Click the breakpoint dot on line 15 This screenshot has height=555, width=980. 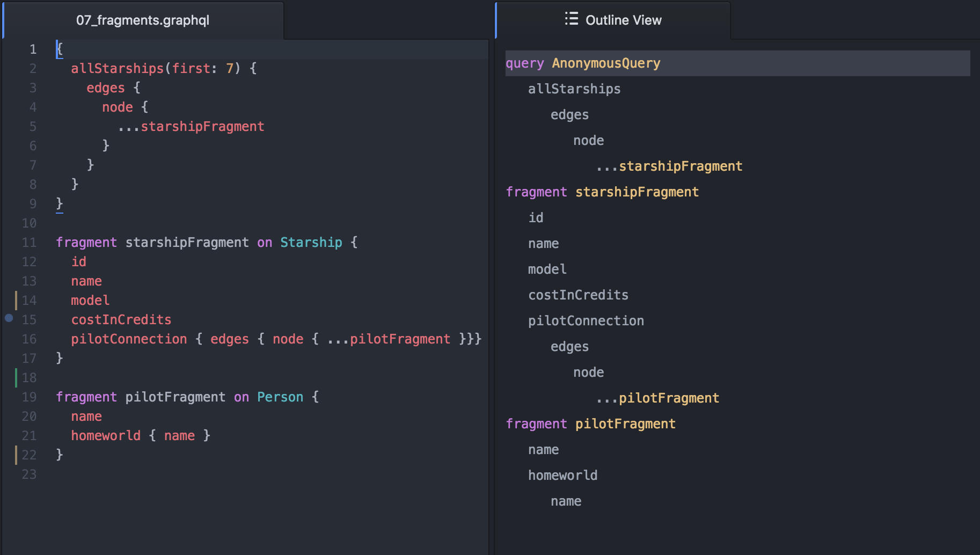click(x=9, y=318)
